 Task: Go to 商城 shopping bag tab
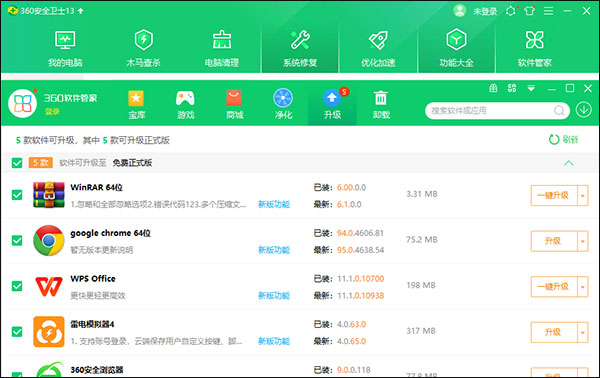[234, 104]
